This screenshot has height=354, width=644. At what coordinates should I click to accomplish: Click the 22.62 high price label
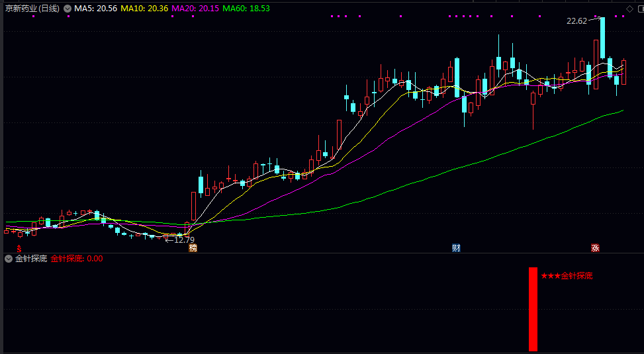coord(577,21)
